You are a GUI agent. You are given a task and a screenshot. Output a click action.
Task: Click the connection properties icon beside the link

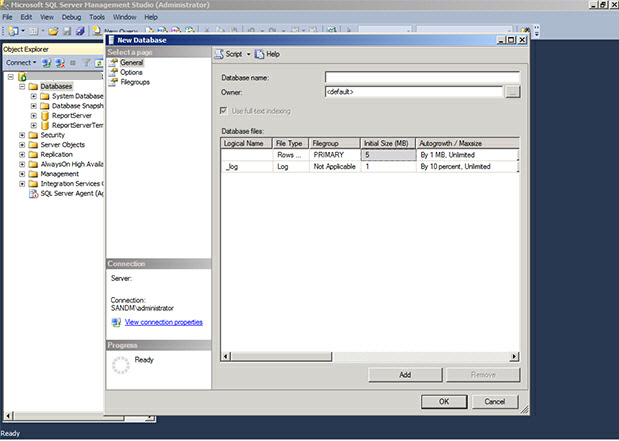pos(116,323)
